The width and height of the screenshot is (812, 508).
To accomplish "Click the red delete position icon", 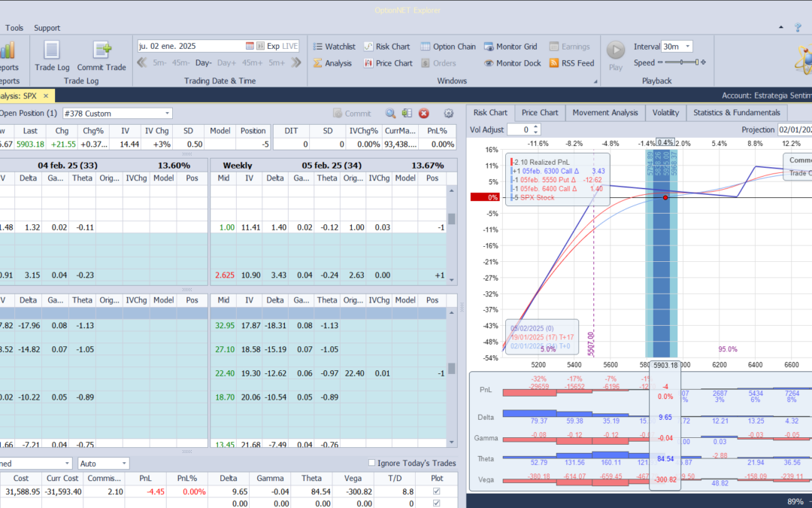I will point(423,114).
